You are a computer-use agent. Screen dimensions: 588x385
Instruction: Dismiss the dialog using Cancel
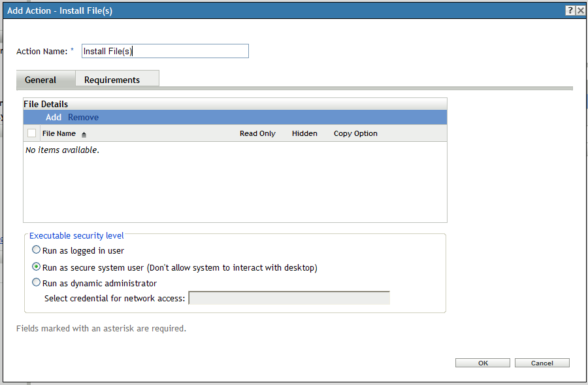[x=542, y=362]
